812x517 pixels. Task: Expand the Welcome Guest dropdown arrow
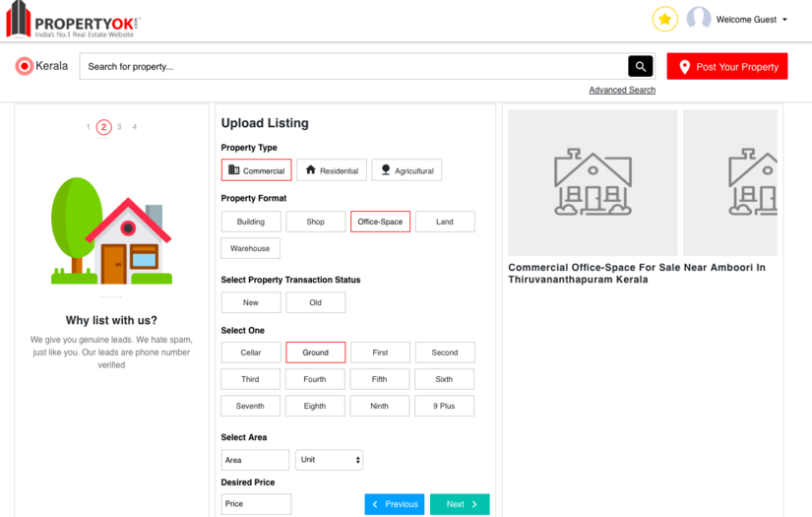784,20
